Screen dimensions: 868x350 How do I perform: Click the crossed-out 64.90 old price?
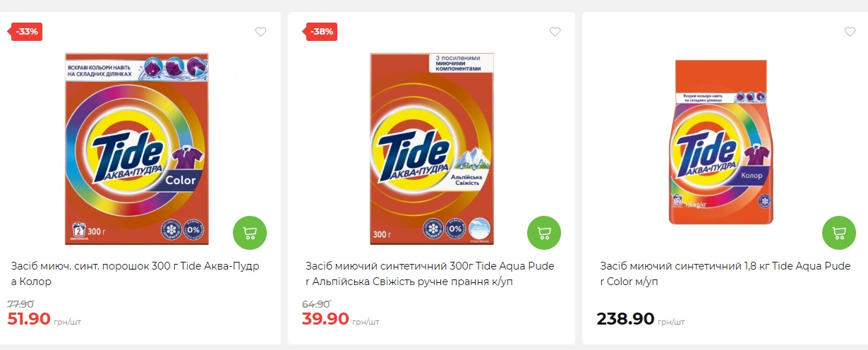(316, 304)
